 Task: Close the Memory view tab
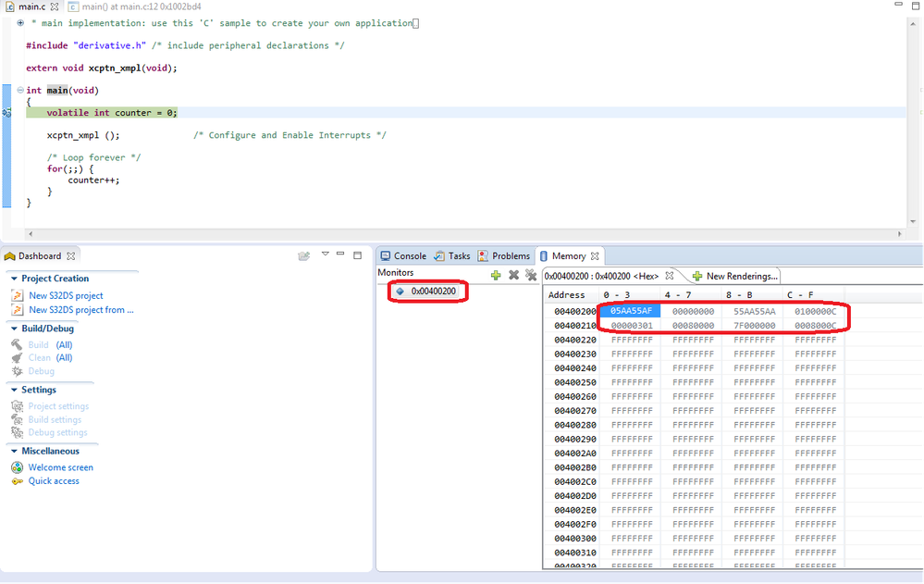coord(595,256)
